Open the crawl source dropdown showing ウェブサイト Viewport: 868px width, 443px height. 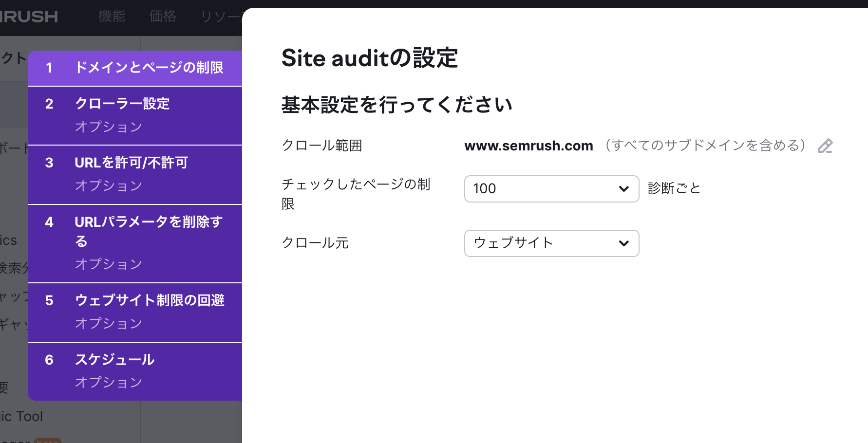click(x=551, y=243)
